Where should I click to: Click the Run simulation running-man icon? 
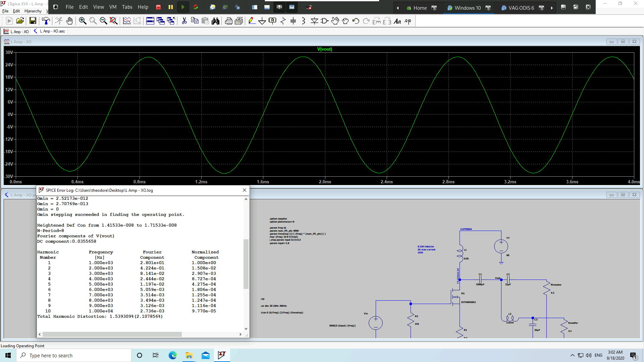(59, 21)
